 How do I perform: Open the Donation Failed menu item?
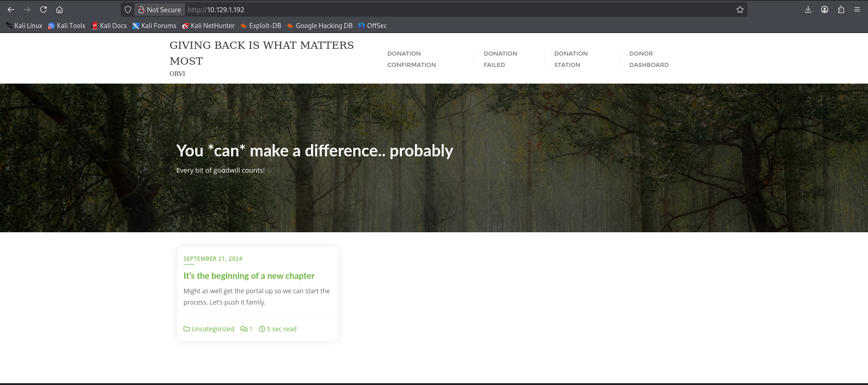(x=500, y=59)
